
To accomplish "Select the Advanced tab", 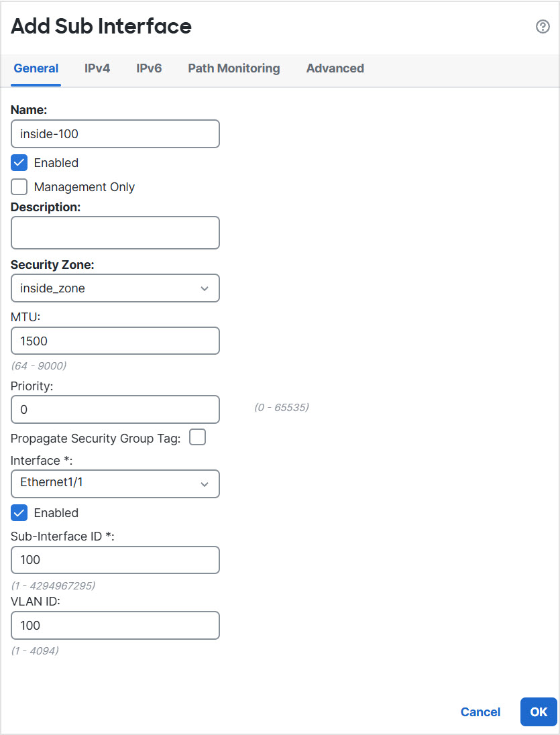I will pos(335,68).
